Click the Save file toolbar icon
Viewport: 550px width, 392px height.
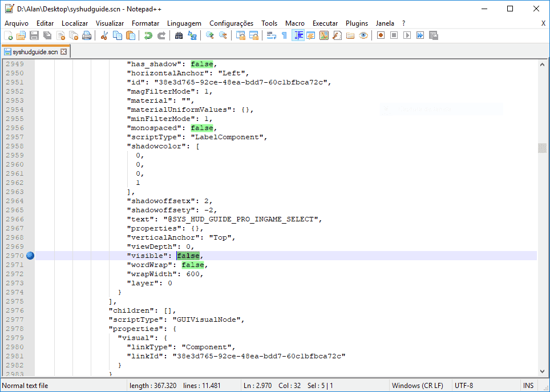click(x=34, y=35)
